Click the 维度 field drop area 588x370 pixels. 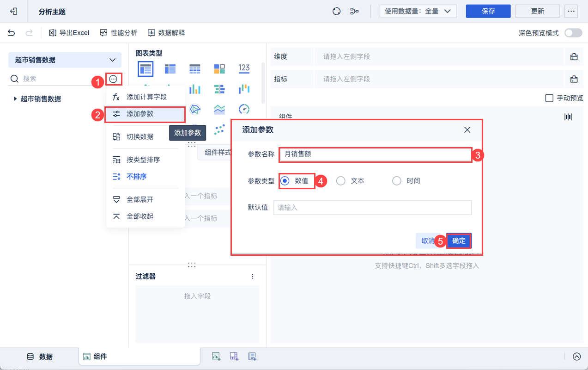click(x=439, y=57)
